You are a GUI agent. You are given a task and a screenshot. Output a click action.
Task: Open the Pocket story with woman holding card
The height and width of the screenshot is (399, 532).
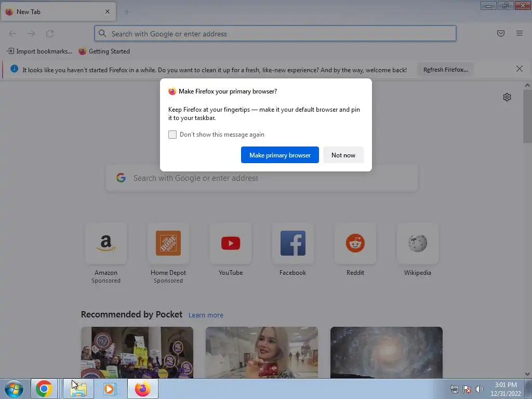pos(262,353)
